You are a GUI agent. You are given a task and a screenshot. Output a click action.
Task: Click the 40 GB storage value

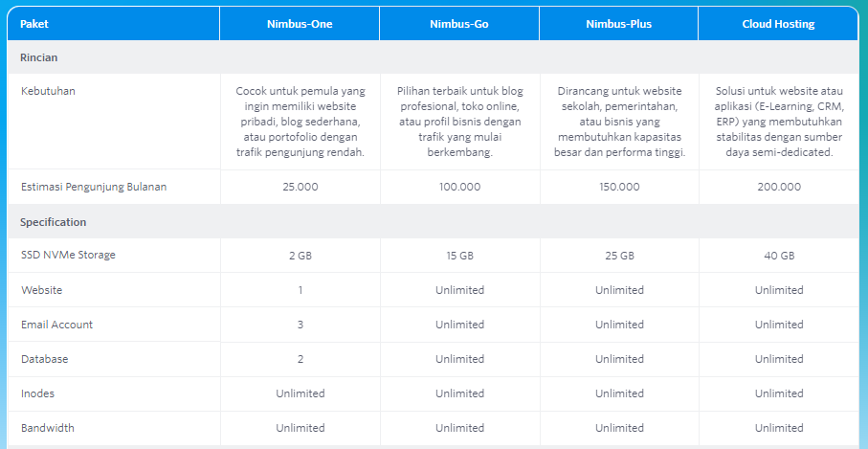(x=779, y=256)
